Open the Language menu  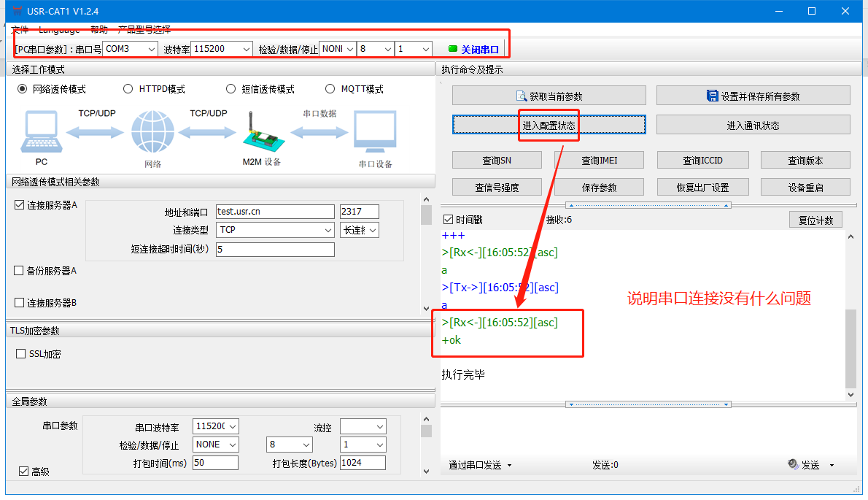click(x=59, y=30)
